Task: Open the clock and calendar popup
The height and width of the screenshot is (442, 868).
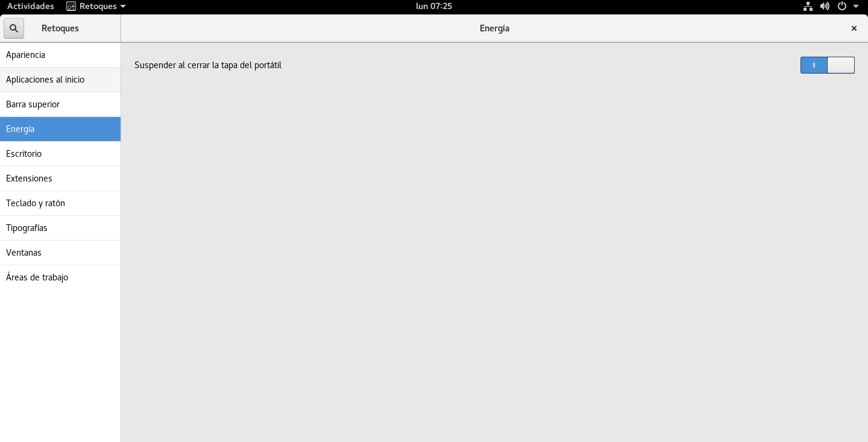Action: coord(434,6)
